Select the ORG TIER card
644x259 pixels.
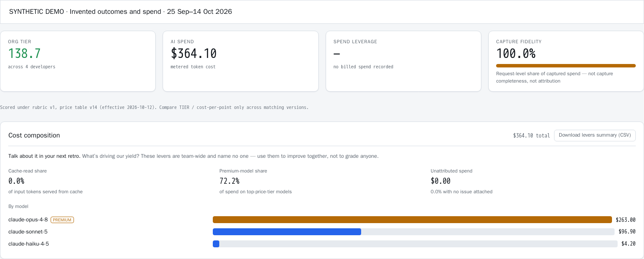[x=78, y=61]
